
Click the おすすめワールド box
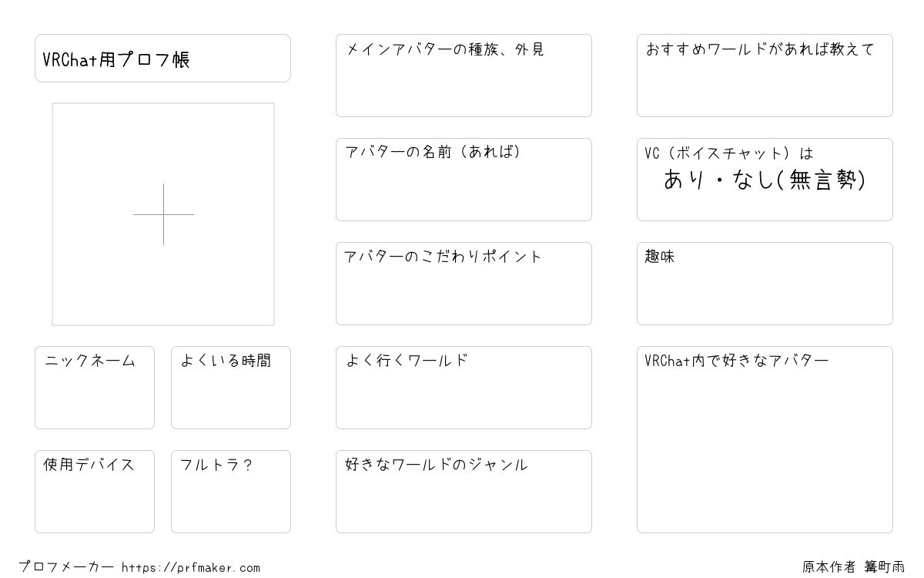point(765,76)
